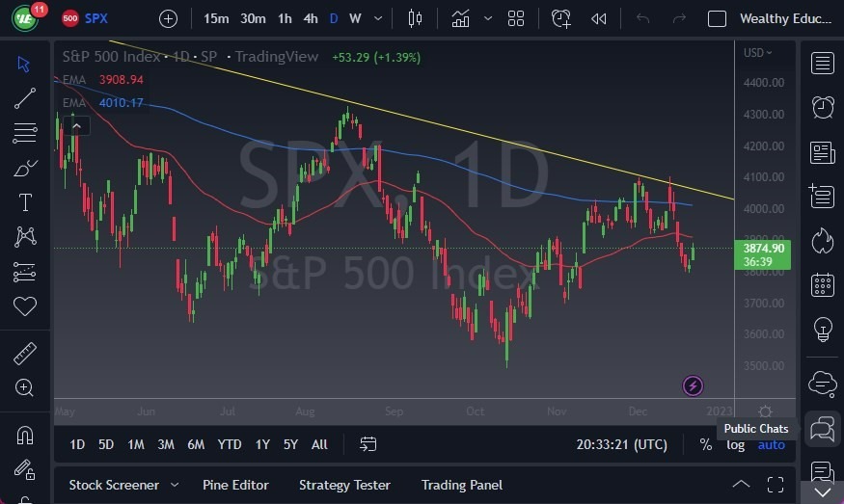Set the chart range to YTD
Screen dimensions: 844x504
(230, 444)
